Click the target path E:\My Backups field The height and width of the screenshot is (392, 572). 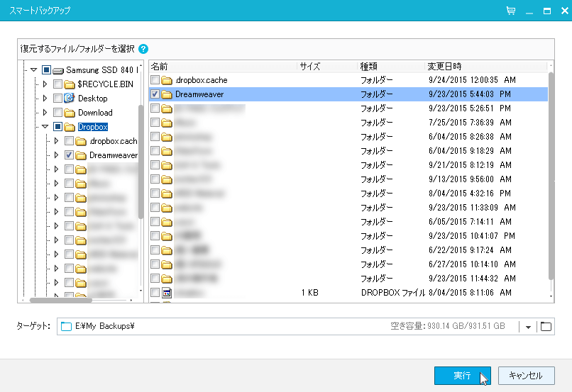pyautogui.click(x=306, y=326)
